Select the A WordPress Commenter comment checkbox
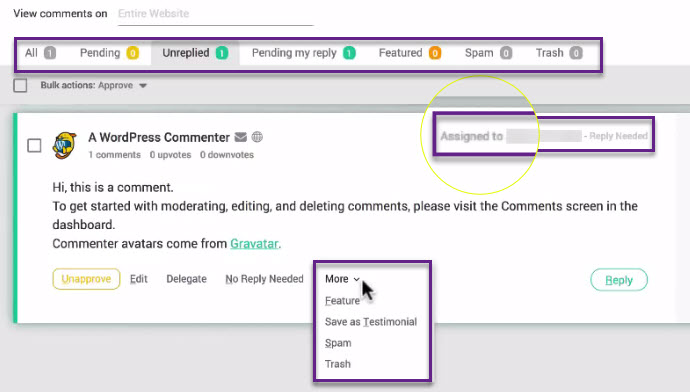Viewport: 690px width, 392px height. pyautogui.click(x=34, y=146)
